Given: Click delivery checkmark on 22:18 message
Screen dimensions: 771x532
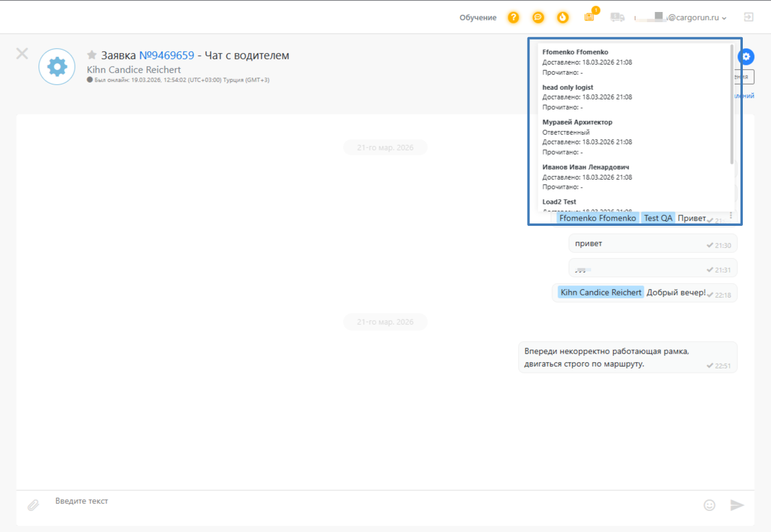Looking at the screenshot, I should (710, 295).
